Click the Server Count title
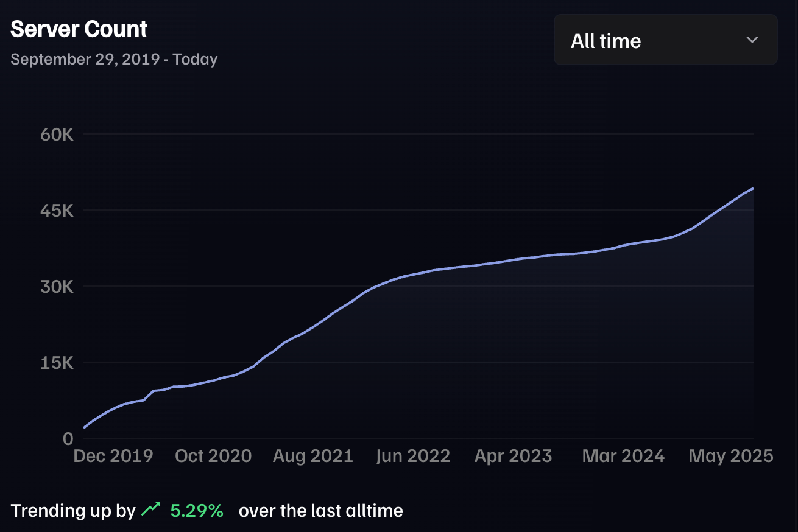The image size is (798, 532). [79, 29]
